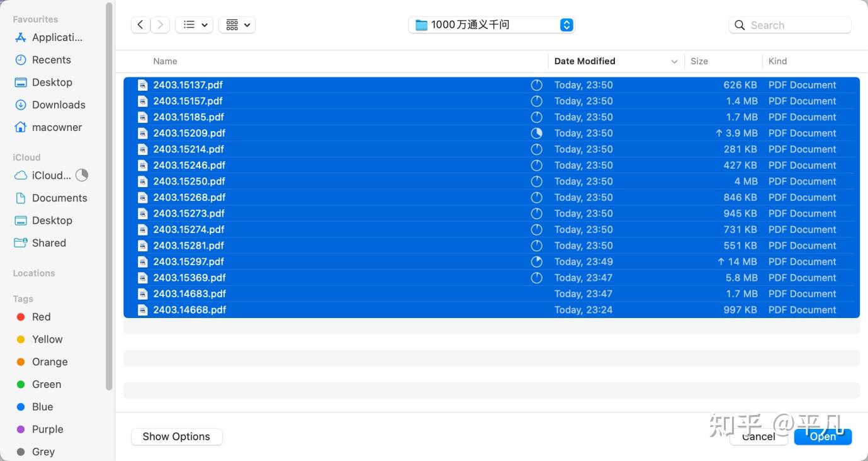Click iCloud sync status icon for 2403.15209.pdf
Screen dimensions: 868x461
tap(536, 133)
